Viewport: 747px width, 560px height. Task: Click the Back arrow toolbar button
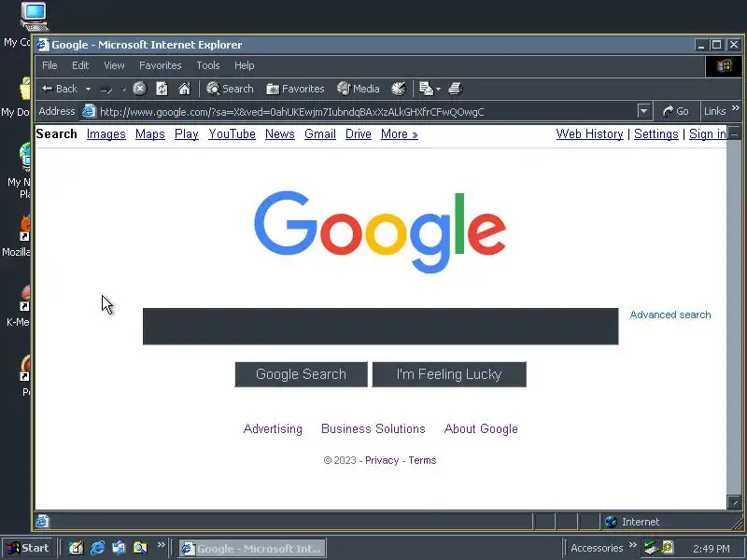(x=60, y=89)
